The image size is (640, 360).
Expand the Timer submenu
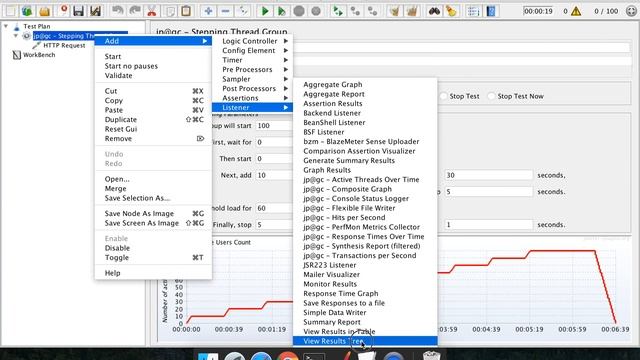252,60
